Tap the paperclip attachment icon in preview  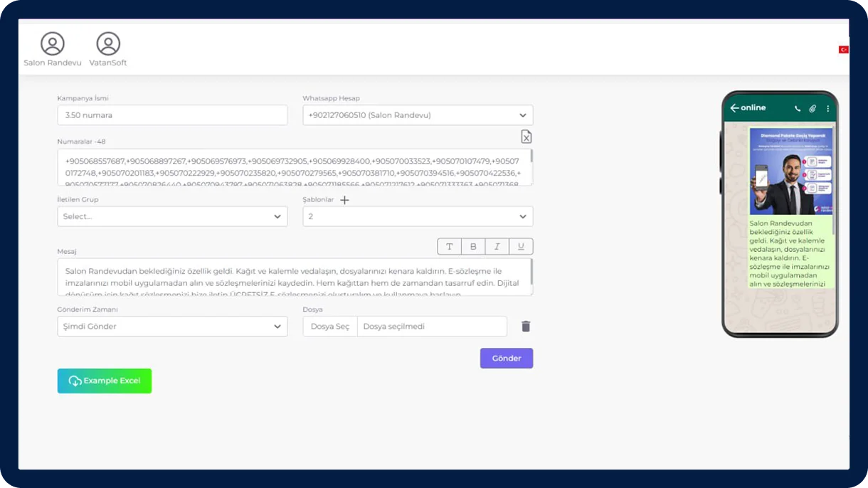tap(813, 109)
